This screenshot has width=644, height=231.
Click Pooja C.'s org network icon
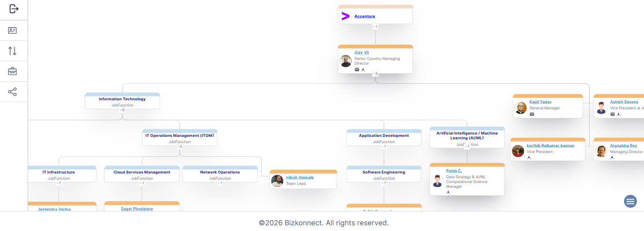click(448, 192)
